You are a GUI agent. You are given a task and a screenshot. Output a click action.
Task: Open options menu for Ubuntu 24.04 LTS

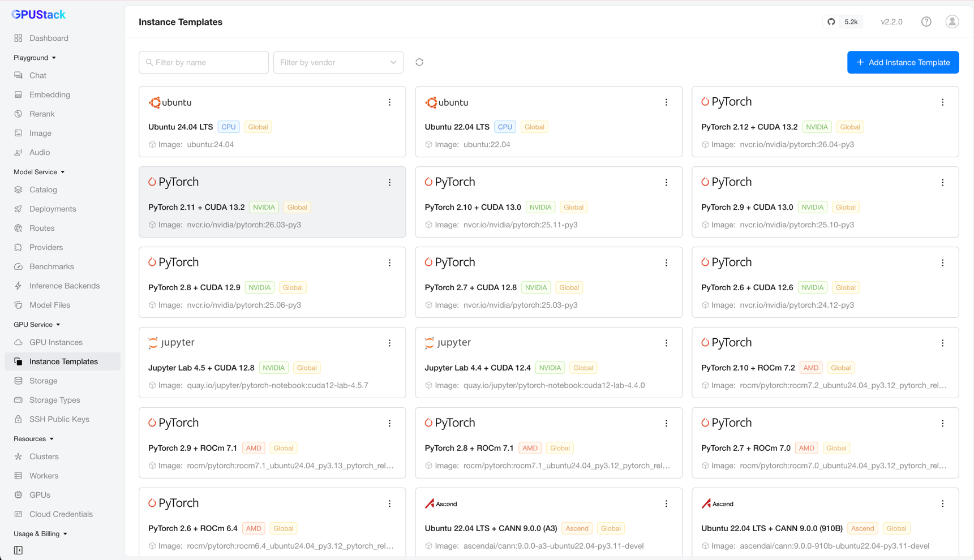(389, 102)
